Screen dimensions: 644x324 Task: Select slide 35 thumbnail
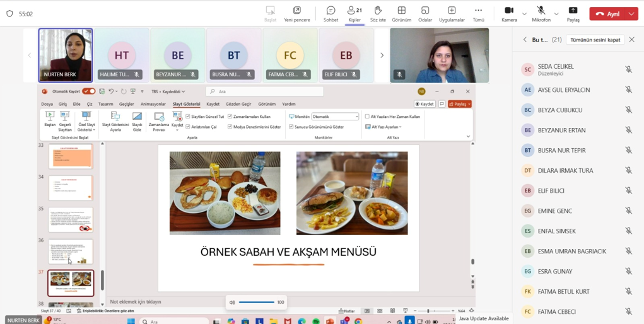pyautogui.click(x=71, y=220)
